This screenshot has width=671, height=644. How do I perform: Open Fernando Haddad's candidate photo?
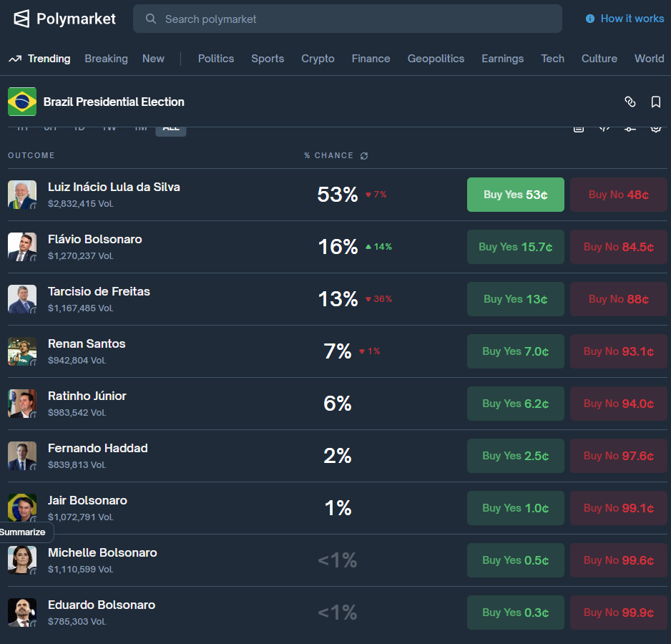(x=22, y=456)
